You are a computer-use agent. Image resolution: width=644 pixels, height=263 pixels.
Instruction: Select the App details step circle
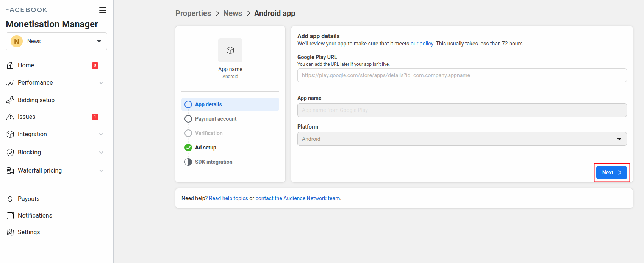pos(188,104)
